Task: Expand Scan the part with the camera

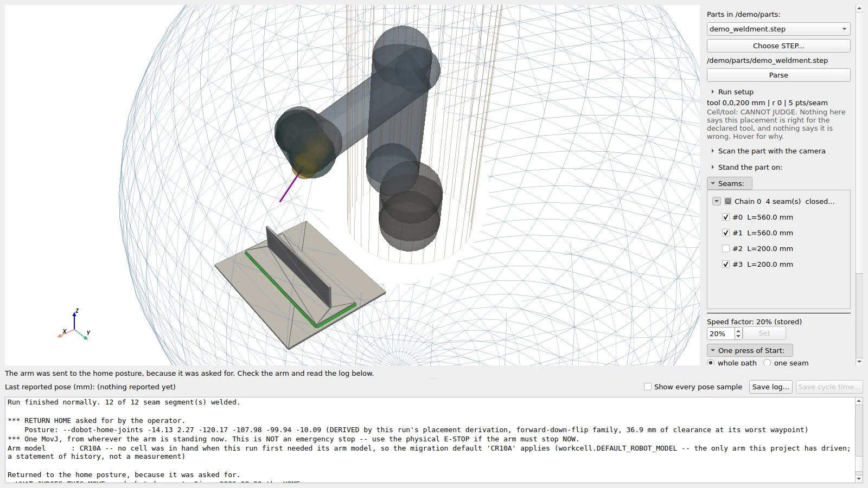Action: tap(712, 151)
